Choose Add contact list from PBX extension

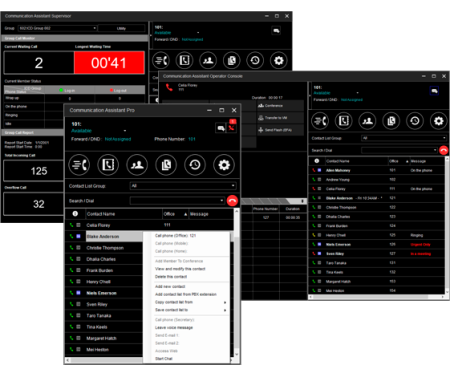coord(186,294)
